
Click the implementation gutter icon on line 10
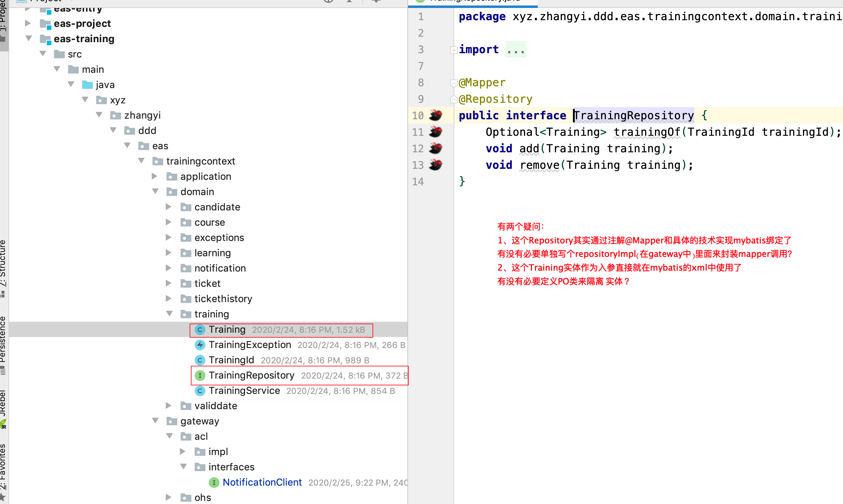pyautogui.click(x=436, y=116)
